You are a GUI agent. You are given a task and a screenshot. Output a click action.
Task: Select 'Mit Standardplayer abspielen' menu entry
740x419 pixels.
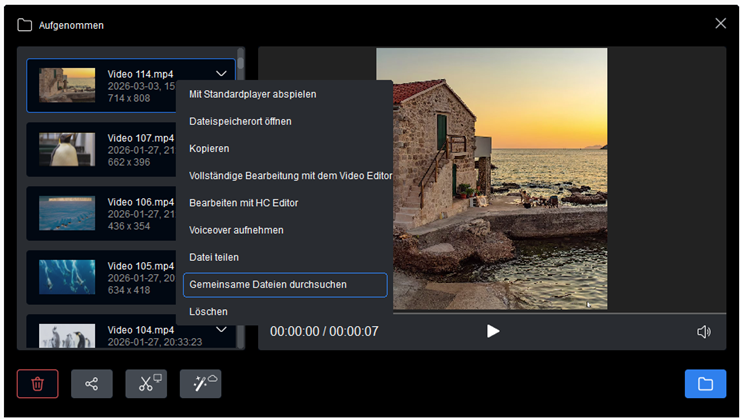252,94
